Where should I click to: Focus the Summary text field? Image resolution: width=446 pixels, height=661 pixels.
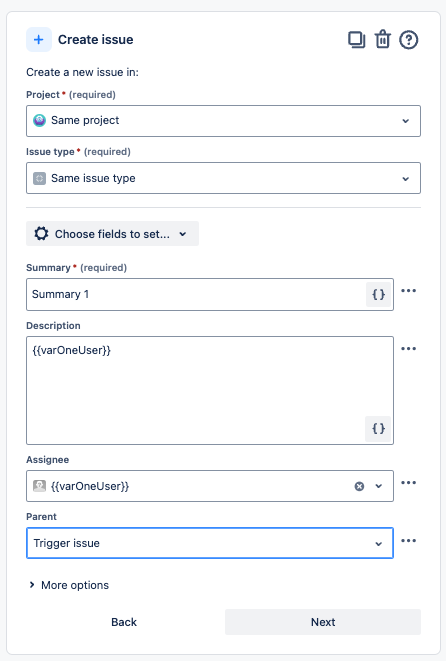196,294
